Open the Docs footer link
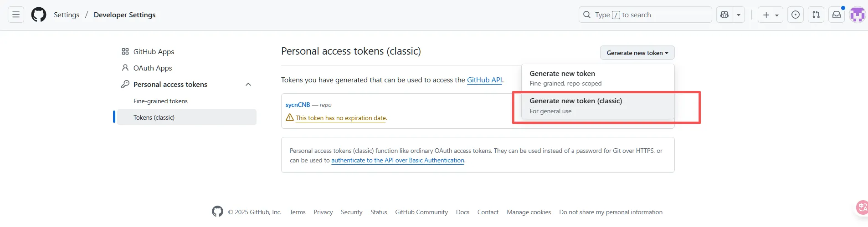The height and width of the screenshot is (227, 868). click(462, 212)
